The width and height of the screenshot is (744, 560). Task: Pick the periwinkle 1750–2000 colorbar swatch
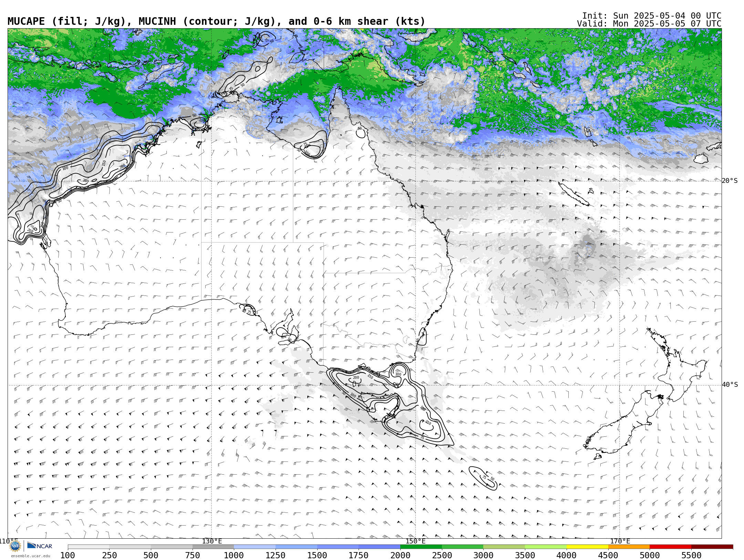point(379,547)
